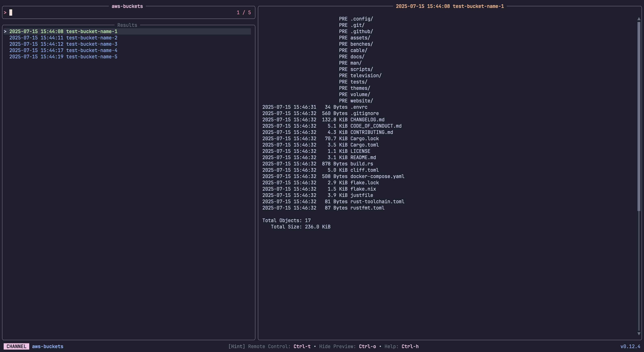Click the PRE docs/ preview line

(x=352, y=56)
